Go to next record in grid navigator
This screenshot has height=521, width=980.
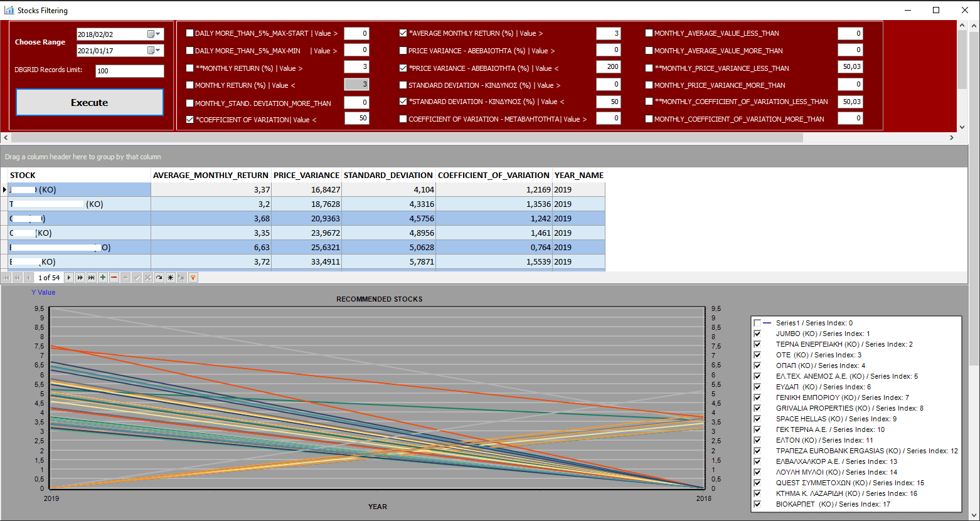point(69,277)
